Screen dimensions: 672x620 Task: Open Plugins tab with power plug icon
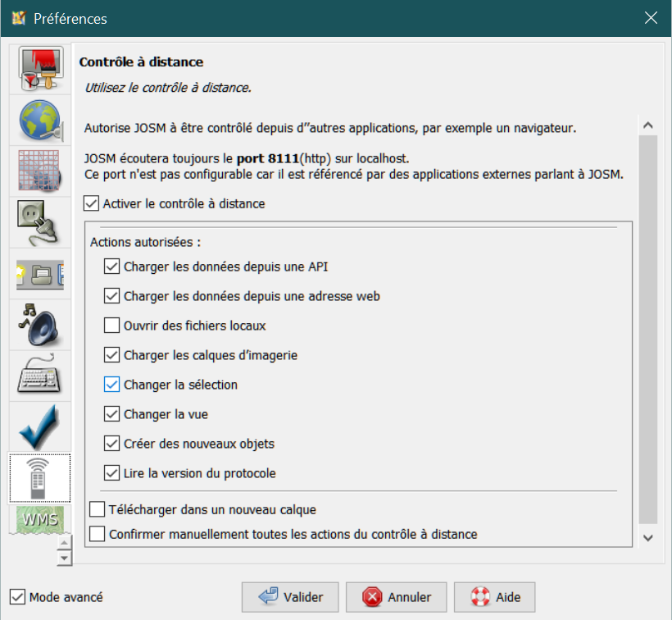39,222
